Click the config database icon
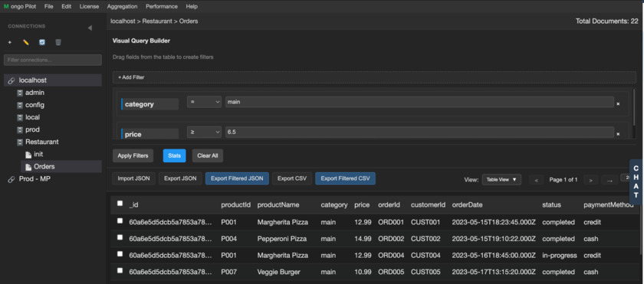 click(x=20, y=106)
